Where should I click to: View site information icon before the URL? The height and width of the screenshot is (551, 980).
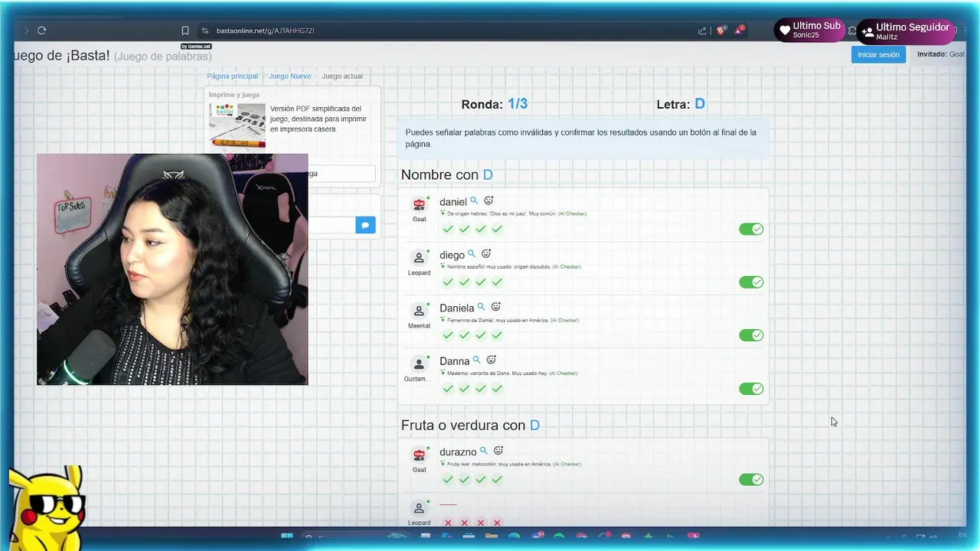pyautogui.click(x=205, y=31)
